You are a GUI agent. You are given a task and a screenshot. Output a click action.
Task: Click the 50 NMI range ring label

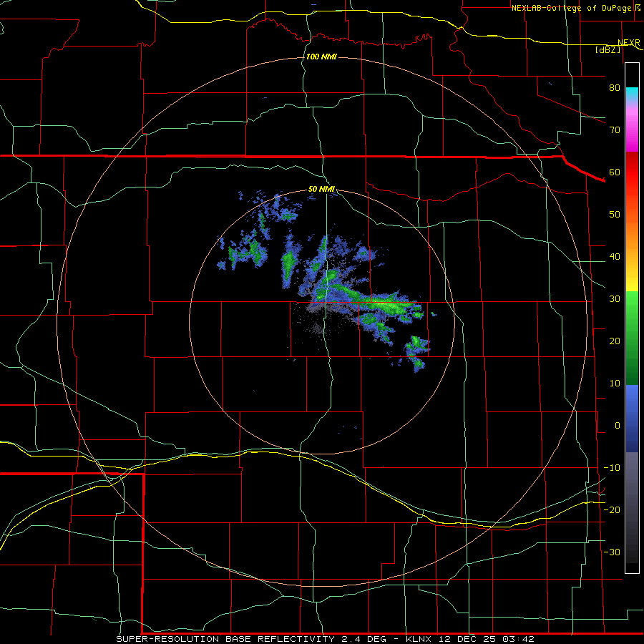pyautogui.click(x=321, y=189)
